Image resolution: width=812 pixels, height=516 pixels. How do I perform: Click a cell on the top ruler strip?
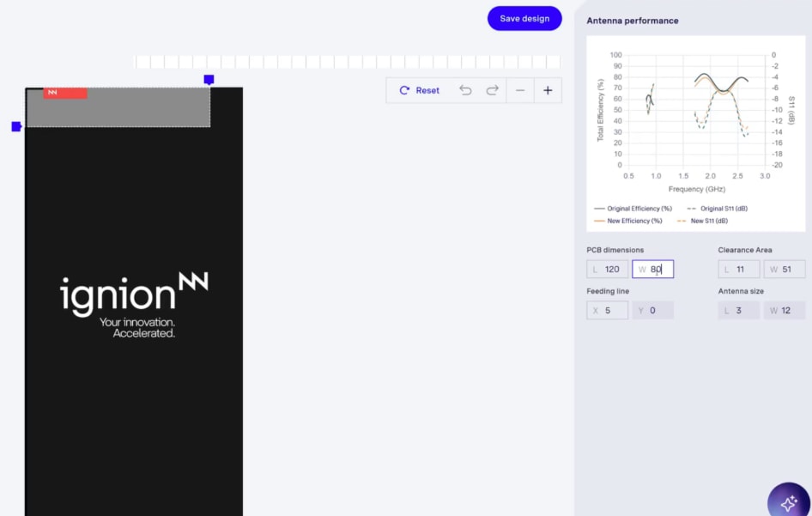(343, 61)
